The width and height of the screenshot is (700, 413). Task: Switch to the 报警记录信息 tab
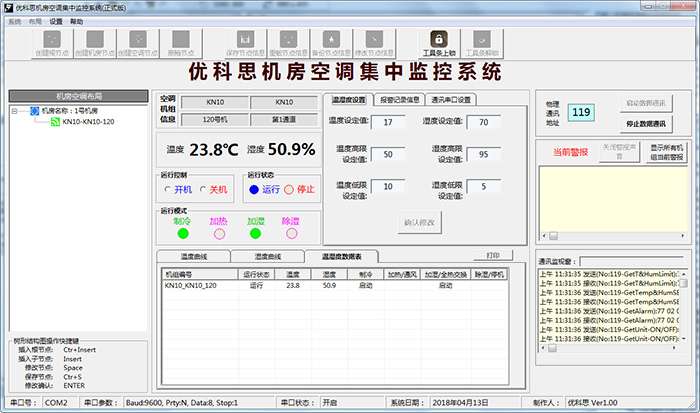coord(399,99)
